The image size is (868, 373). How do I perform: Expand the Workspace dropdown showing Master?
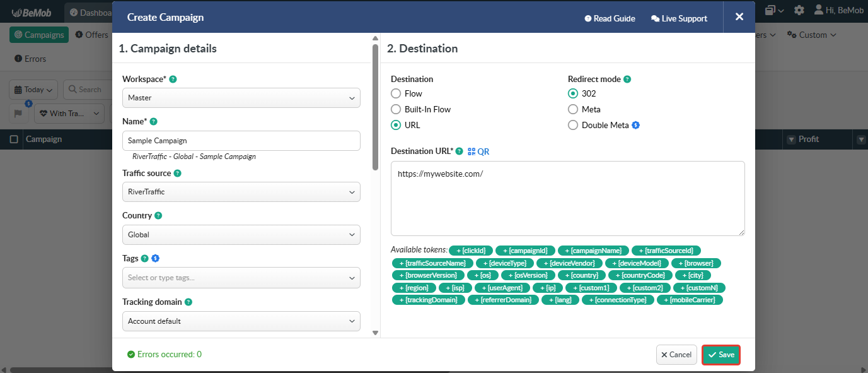[x=241, y=98]
